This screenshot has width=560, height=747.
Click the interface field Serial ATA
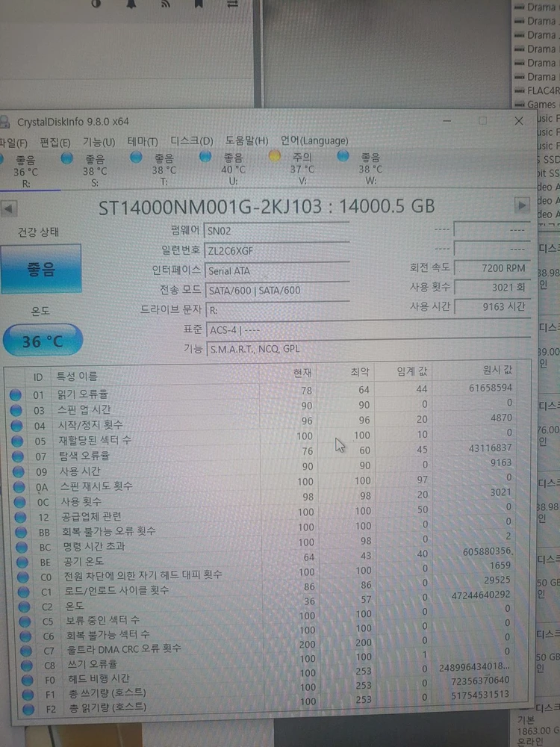(x=277, y=270)
